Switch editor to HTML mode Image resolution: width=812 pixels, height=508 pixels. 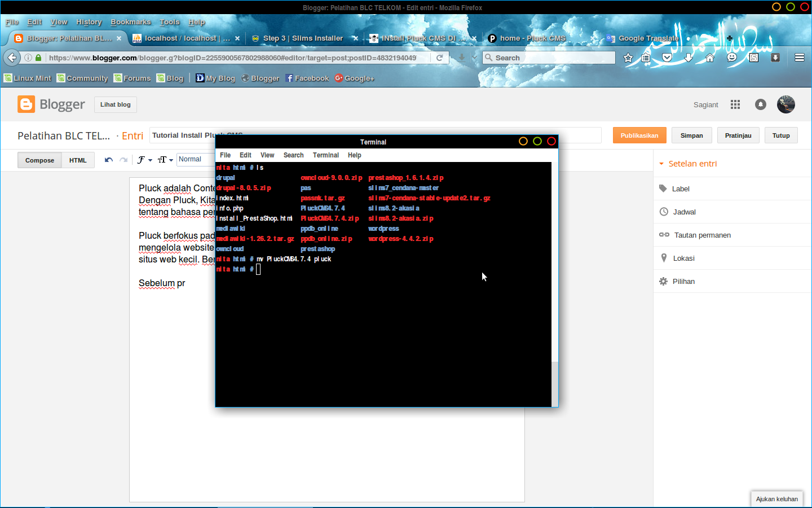click(x=78, y=160)
